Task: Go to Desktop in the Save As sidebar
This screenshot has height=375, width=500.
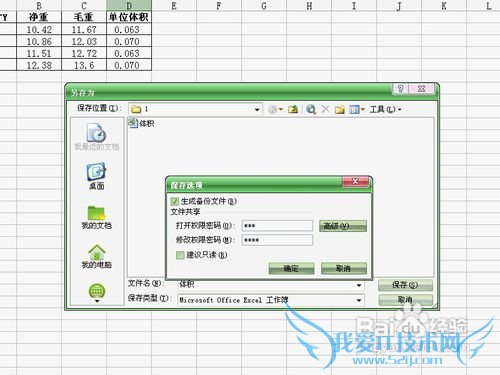Action: 97,176
